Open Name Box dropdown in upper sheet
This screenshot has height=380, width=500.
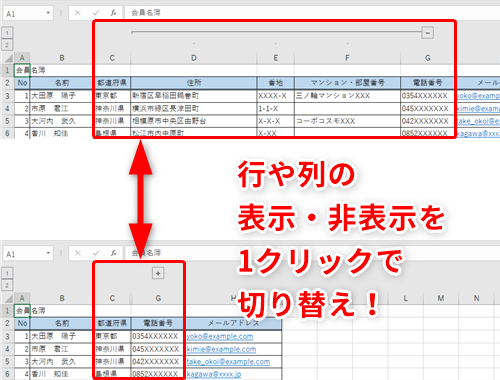48,13
